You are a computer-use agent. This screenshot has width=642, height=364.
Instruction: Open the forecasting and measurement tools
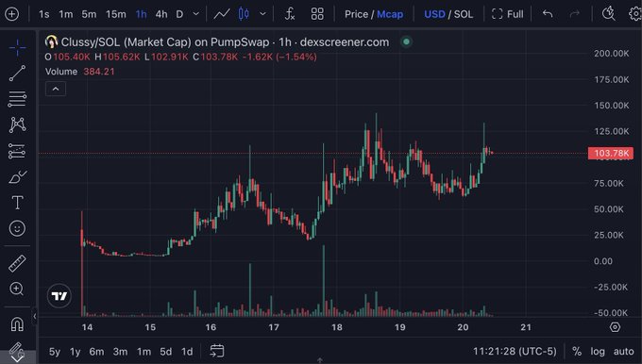coord(17,151)
